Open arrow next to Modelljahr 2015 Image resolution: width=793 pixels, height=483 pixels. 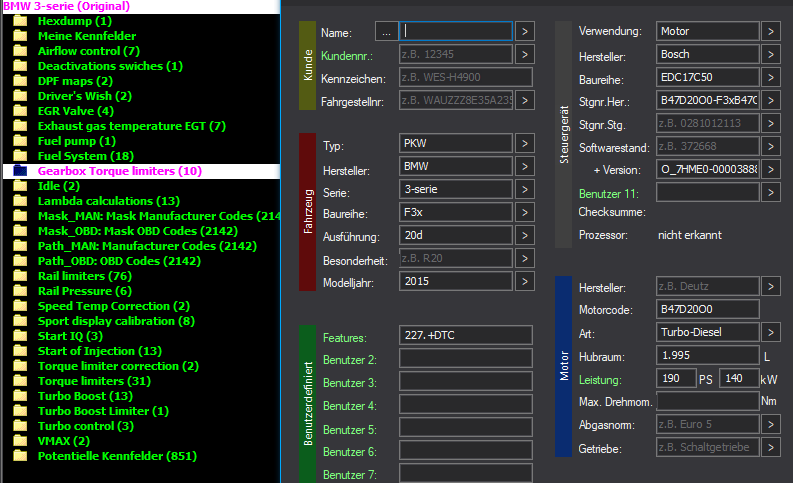coord(525,282)
